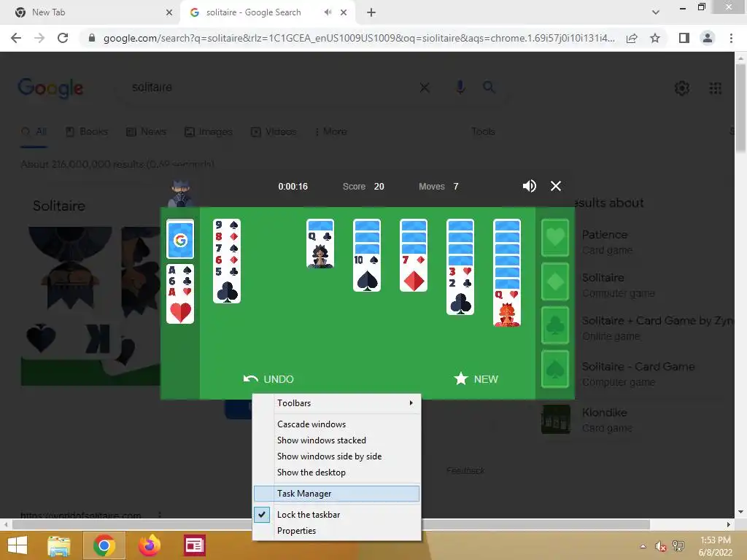Screen dimensions: 747x560
Task: Submit search with magnifier icon
Action: coord(489,87)
